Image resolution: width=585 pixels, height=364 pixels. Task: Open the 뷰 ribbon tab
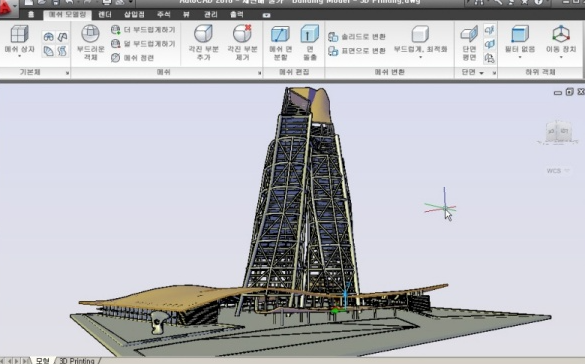(186, 15)
